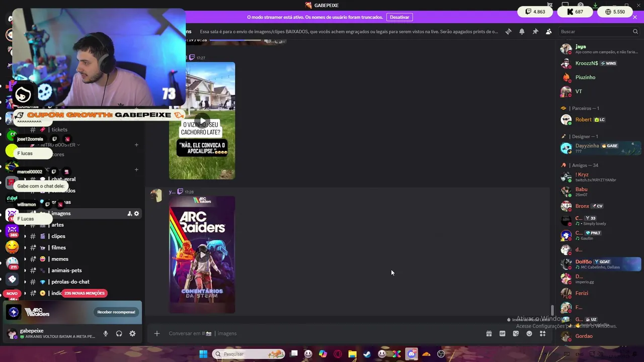The width and height of the screenshot is (644, 362).
Task: Open user settings gear icon
Action: tap(132, 333)
